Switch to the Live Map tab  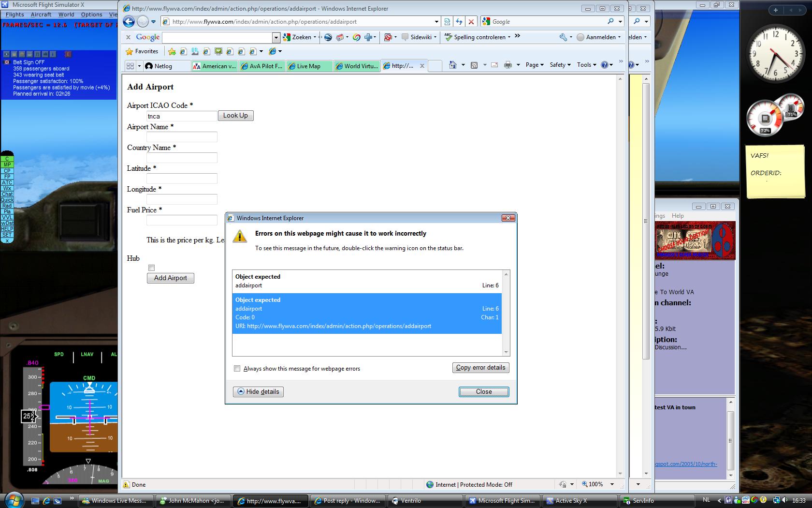309,66
